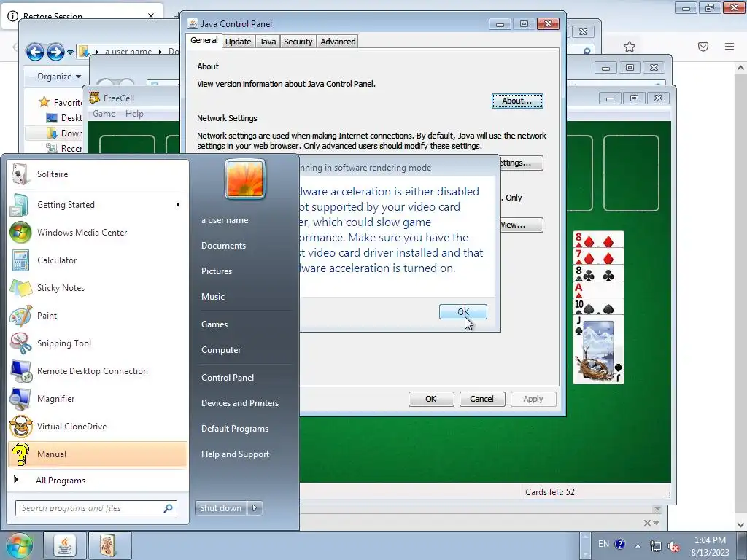Click the Jack of spades card
Image resolution: width=747 pixels, height=560 pixels.
(x=598, y=349)
